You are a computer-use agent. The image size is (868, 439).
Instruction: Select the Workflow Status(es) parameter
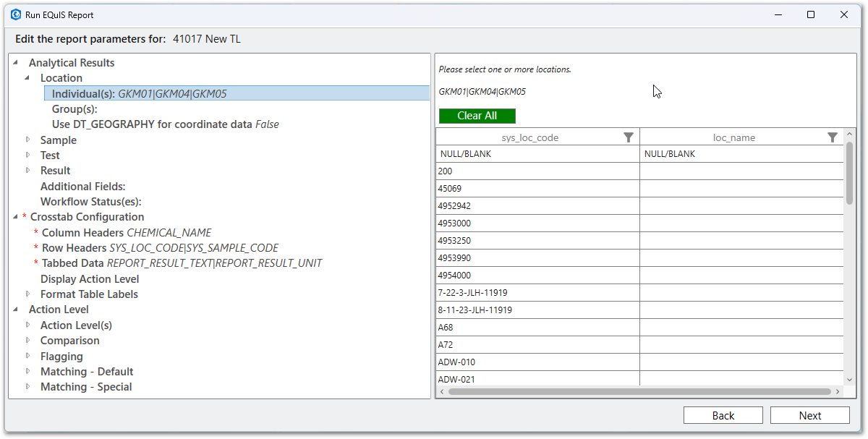[91, 202]
